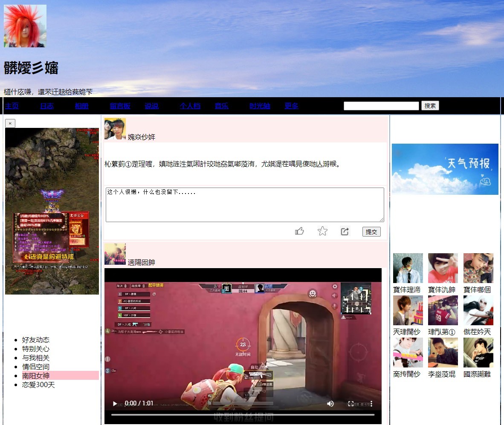The height and width of the screenshot is (425, 504).
Task: Click first post author's avatar
Action: tap(115, 129)
